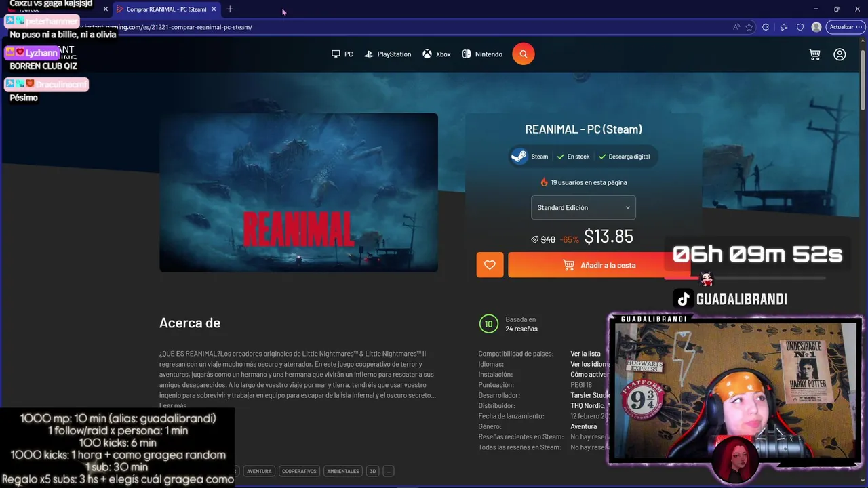Add REANIMAL to wishlist with heart button
Screen dimensions: 868x488
pos(490,265)
